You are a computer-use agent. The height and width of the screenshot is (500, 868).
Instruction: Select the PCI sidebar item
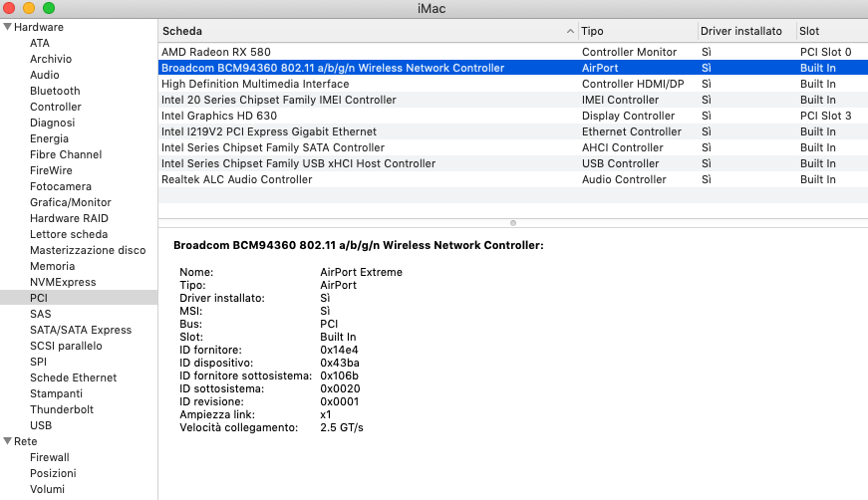tap(79, 298)
